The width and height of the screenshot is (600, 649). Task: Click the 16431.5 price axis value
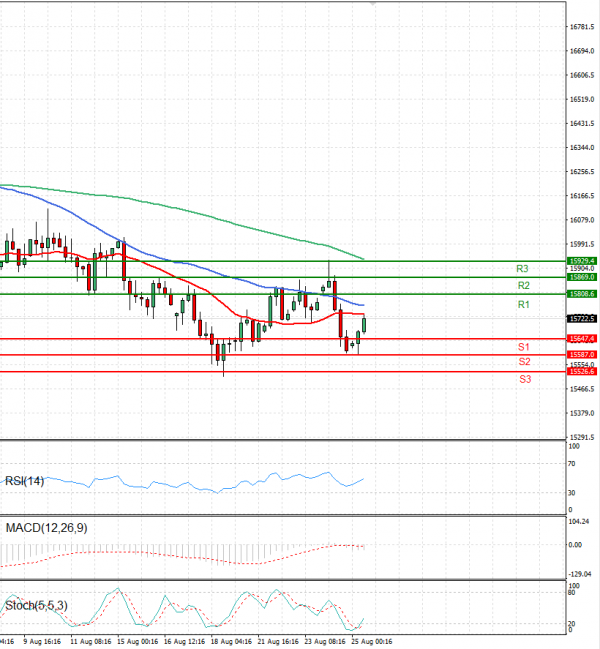pyautogui.click(x=582, y=123)
